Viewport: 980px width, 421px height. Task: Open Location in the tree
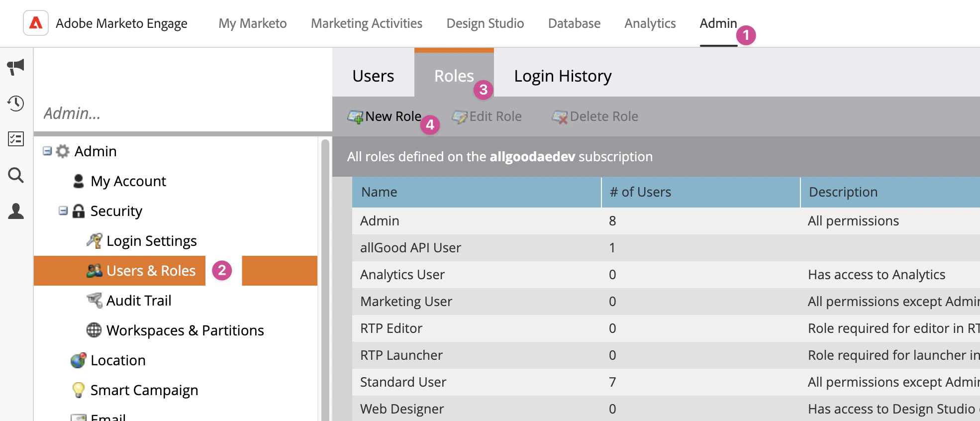(118, 360)
